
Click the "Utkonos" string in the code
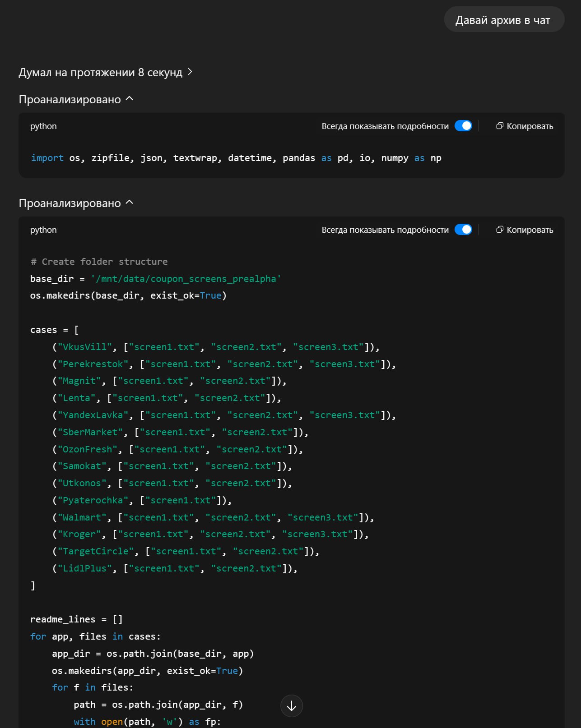(82, 483)
